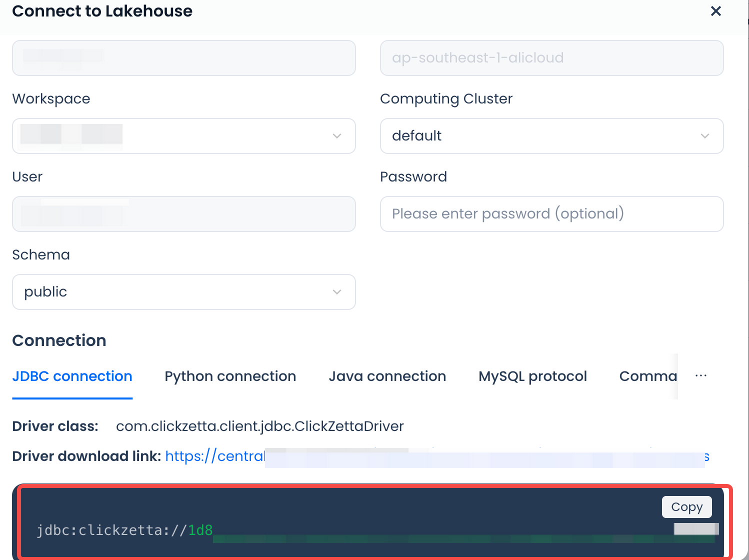749x560 pixels.
Task: Click the ap-southeast-1-alicloud region field
Action: [551, 58]
